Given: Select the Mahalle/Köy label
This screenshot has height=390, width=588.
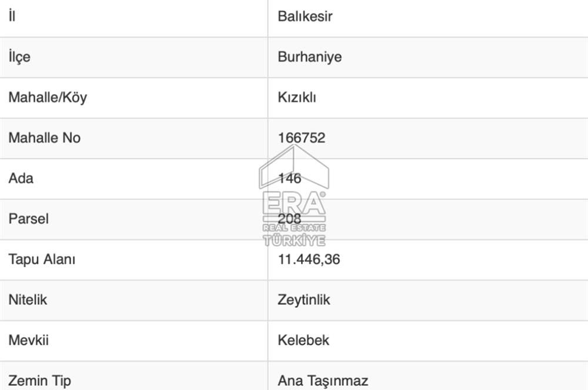Looking at the screenshot, I should tap(47, 97).
